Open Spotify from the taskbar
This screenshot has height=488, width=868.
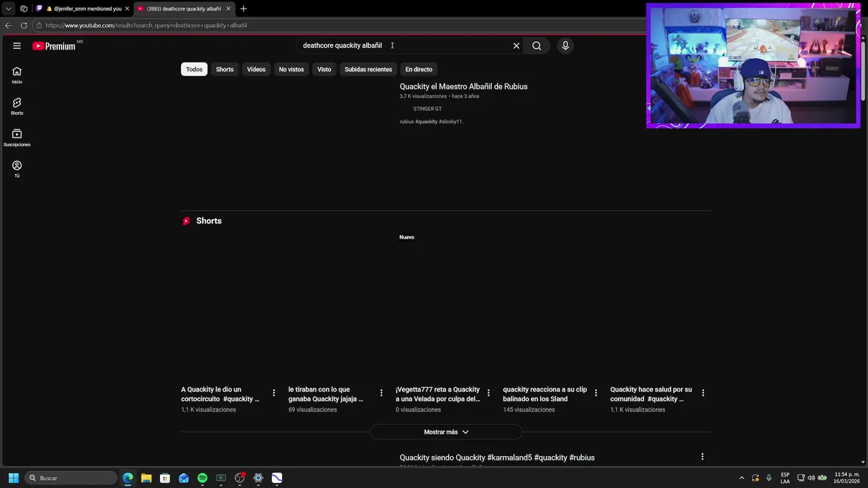[x=202, y=478]
